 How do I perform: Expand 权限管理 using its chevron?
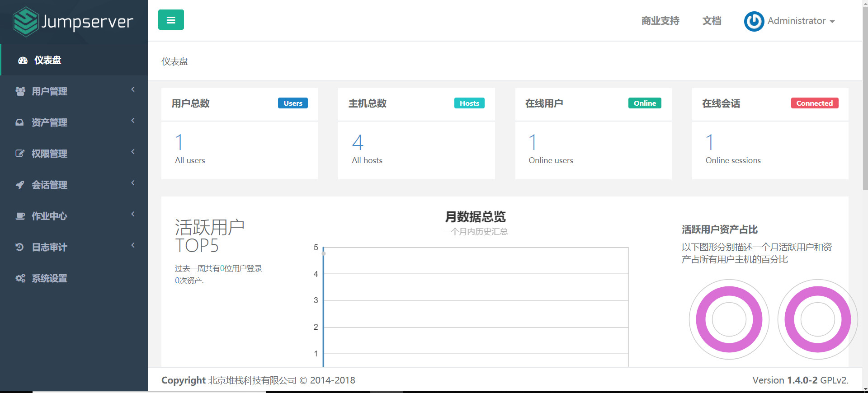[x=133, y=152]
